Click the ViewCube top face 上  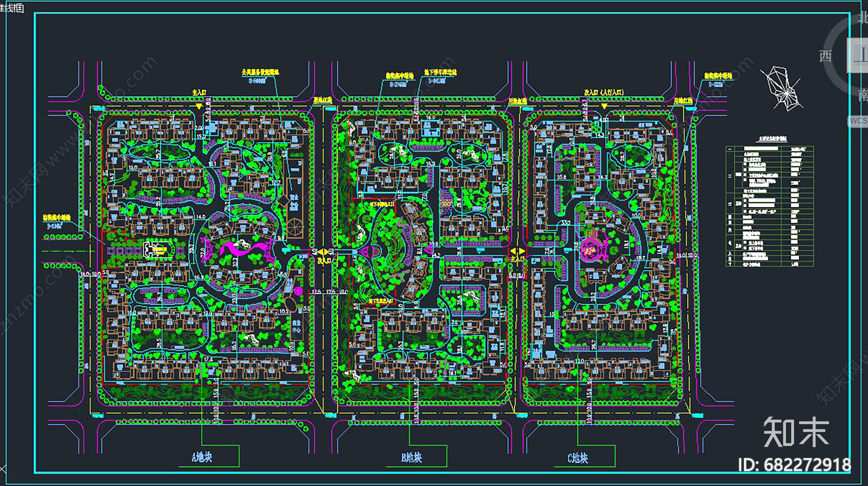(x=859, y=55)
